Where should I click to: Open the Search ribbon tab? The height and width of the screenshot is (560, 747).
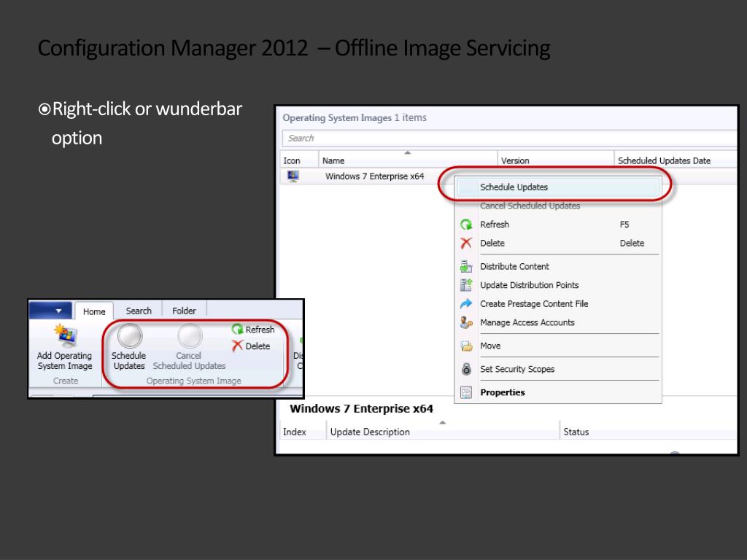coord(139,311)
